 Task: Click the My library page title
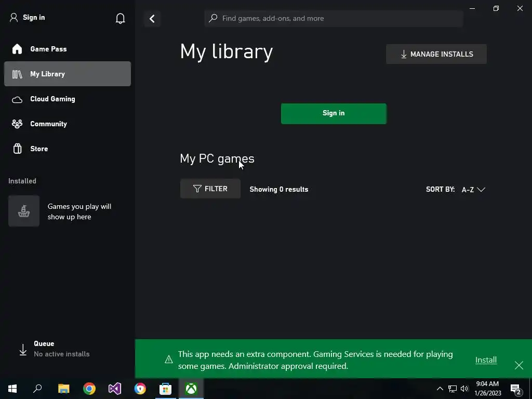point(227,51)
